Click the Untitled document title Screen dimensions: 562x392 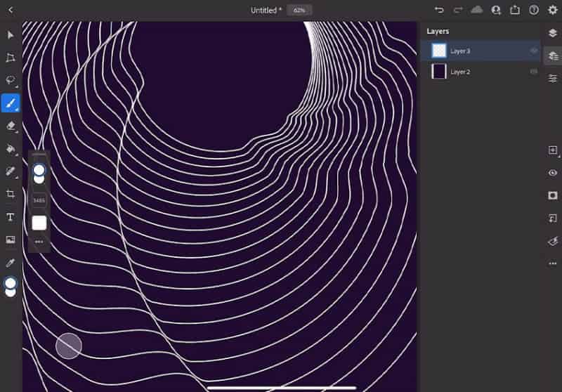coord(266,11)
